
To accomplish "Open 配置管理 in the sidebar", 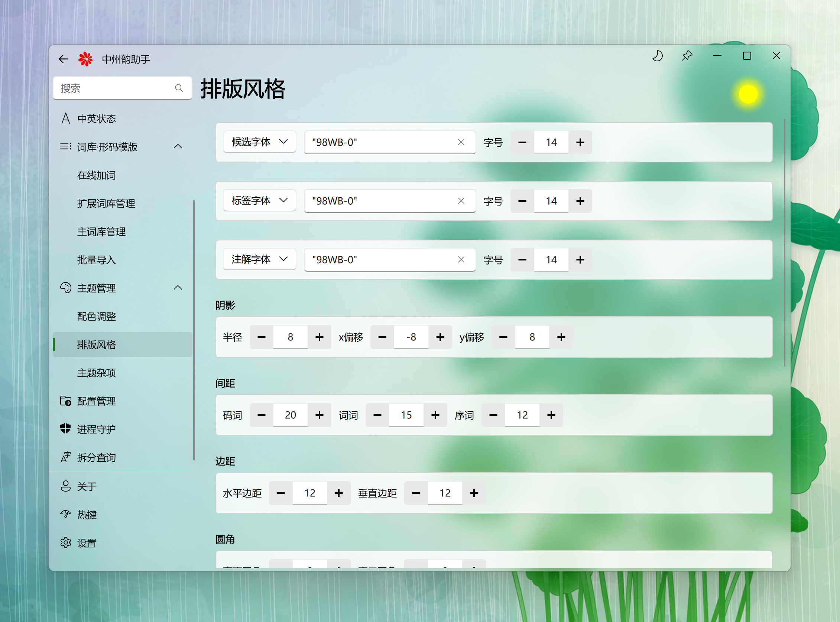I will pos(96,401).
